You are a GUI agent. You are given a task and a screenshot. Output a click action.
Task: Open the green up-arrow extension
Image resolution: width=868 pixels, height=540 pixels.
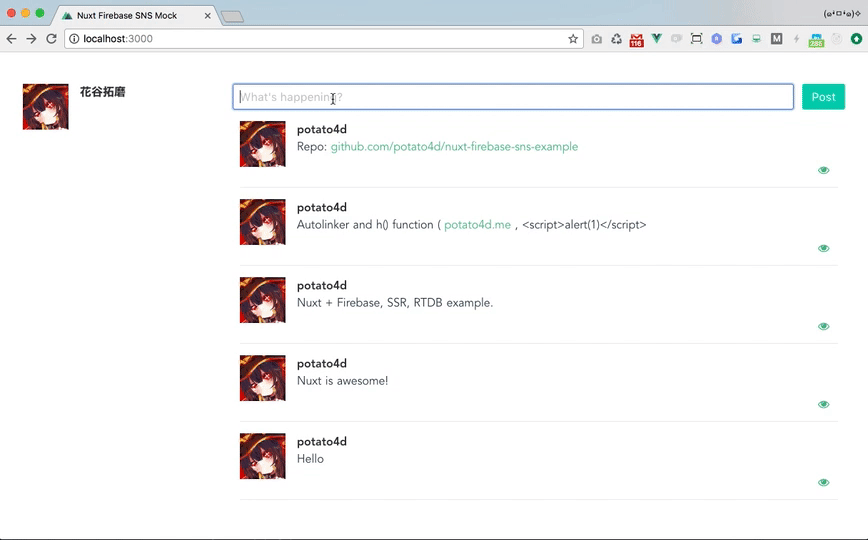pos(856,39)
